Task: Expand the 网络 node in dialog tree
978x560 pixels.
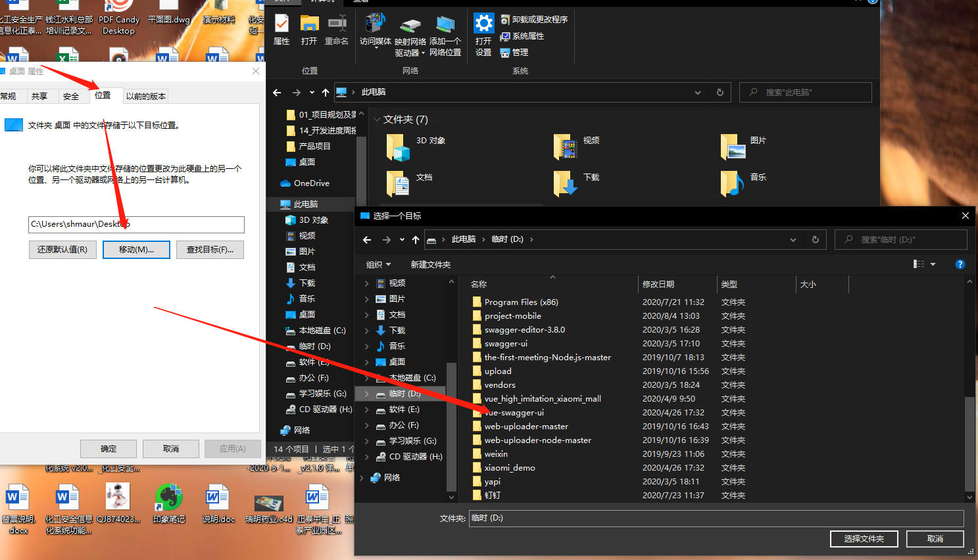Action: (x=362, y=478)
